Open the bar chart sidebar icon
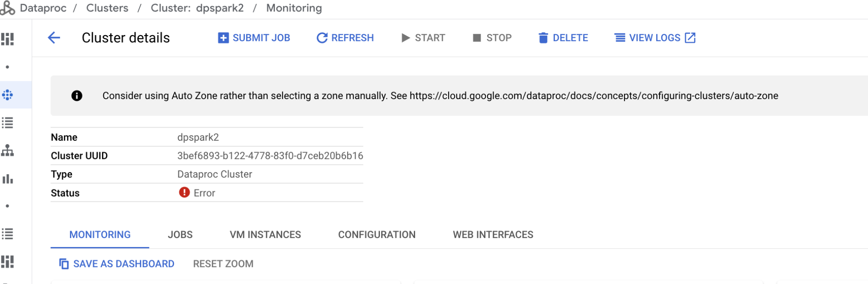 point(7,178)
